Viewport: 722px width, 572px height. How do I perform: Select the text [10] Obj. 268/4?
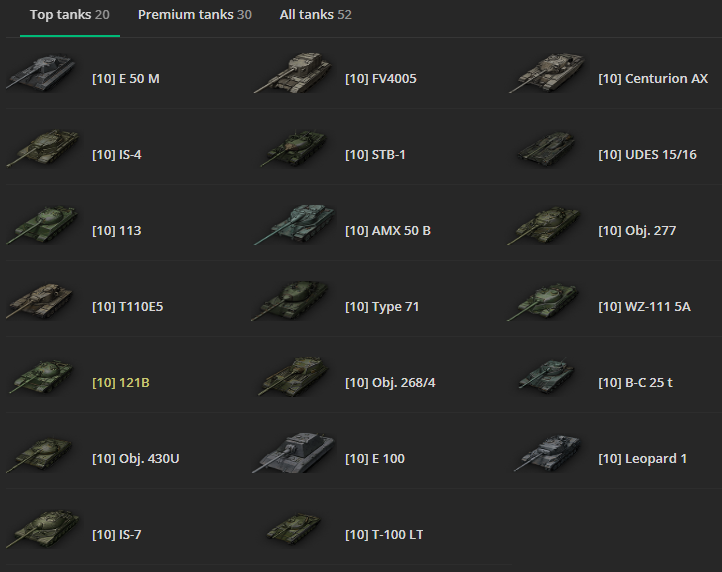pyautogui.click(x=390, y=383)
